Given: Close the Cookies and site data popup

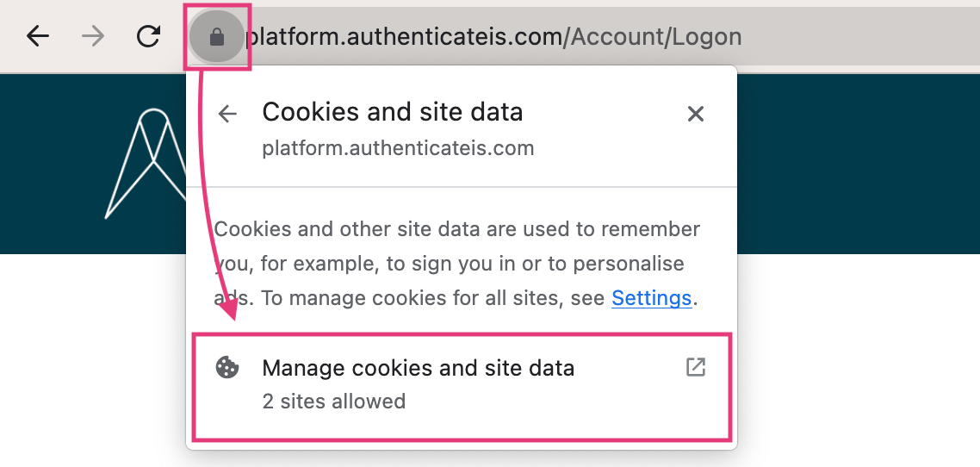Looking at the screenshot, I should click(696, 114).
